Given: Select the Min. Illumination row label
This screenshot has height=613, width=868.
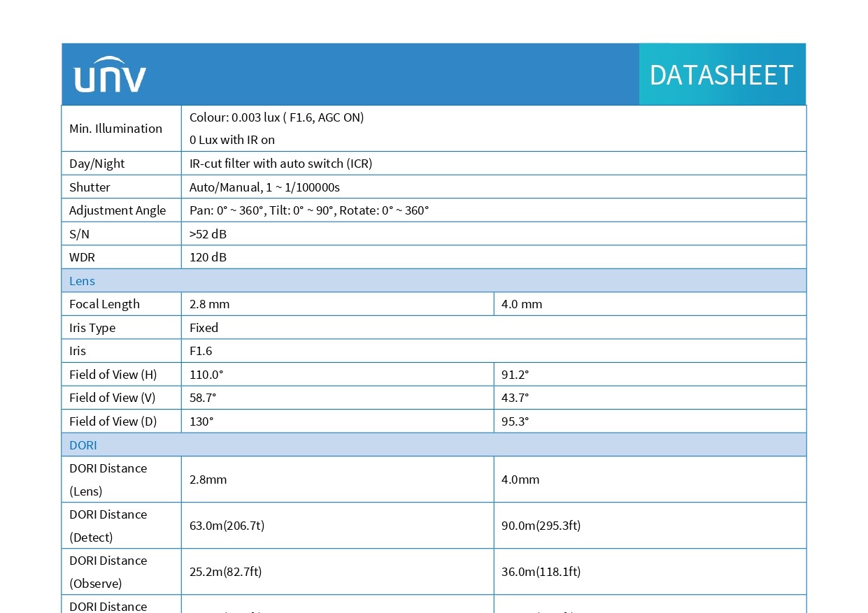Looking at the screenshot, I should [x=115, y=129].
